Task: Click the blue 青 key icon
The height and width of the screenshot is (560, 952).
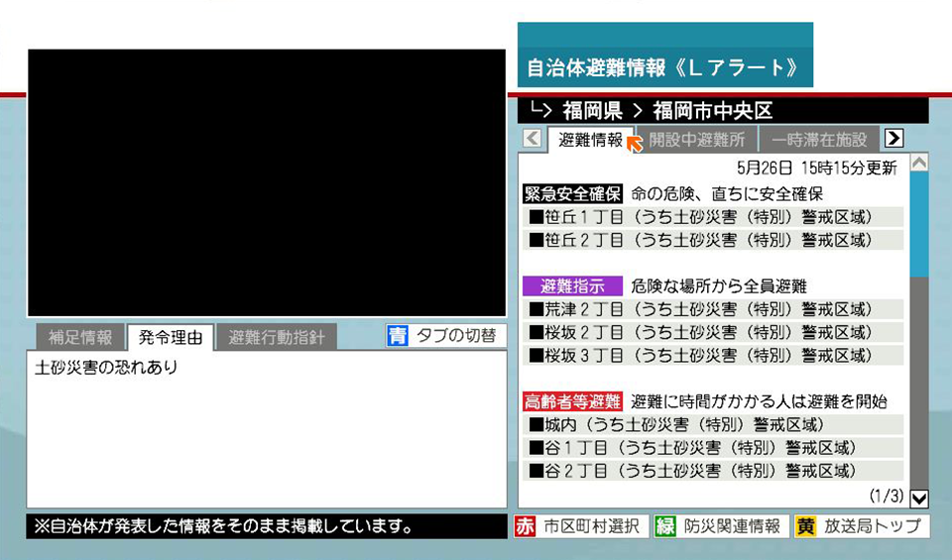Action: (398, 336)
